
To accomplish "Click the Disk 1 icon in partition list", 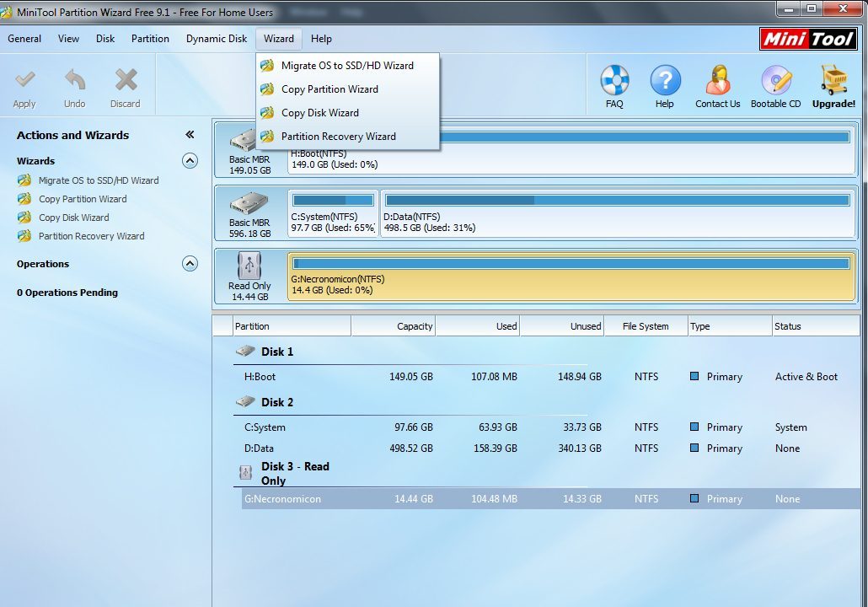I will tap(245, 351).
